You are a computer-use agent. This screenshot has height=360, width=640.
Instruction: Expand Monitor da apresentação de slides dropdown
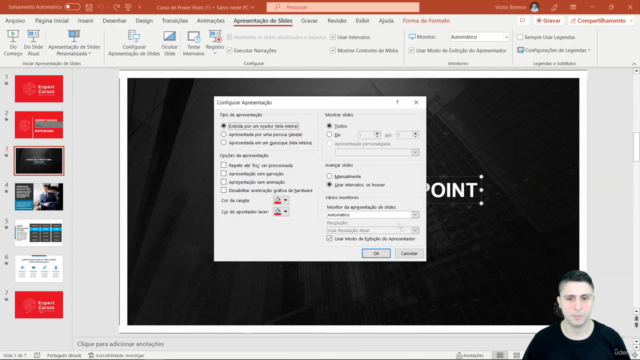pyautogui.click(x=415, y=215)
